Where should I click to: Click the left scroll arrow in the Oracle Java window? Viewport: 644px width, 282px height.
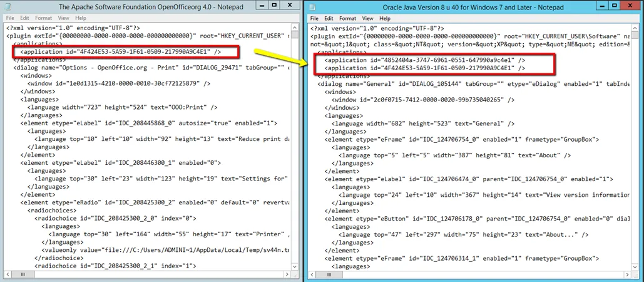[311, 274]
